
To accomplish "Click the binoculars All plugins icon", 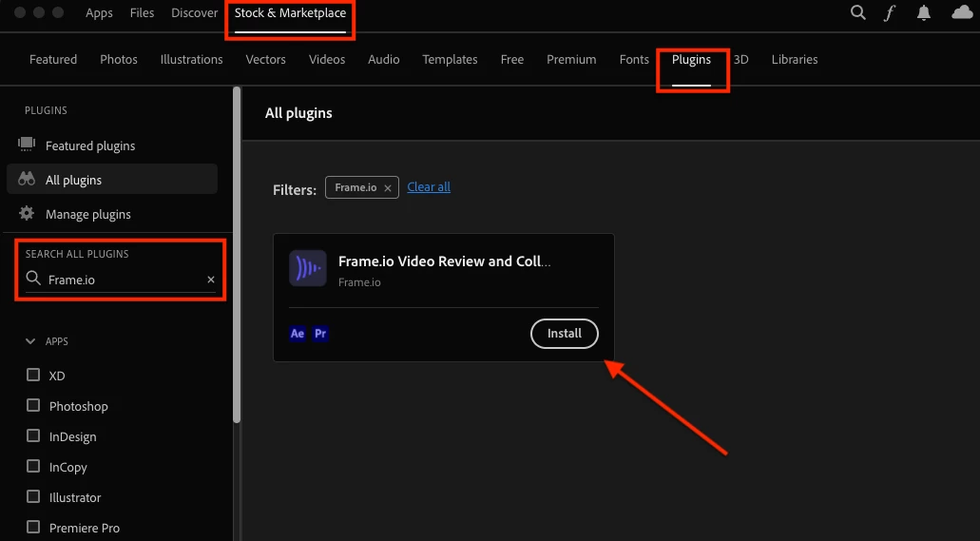I will tap(27, 180).
